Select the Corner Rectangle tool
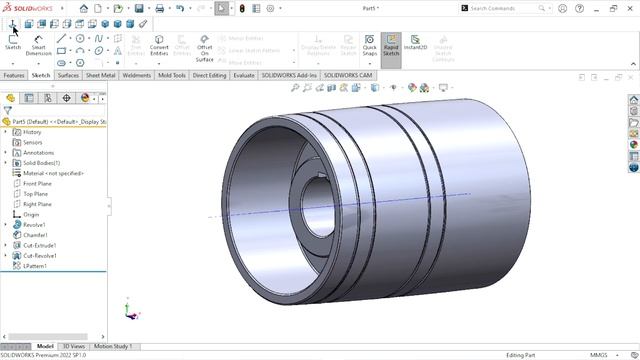This screenshot has height=360, width=640. [x=62, y=51]
